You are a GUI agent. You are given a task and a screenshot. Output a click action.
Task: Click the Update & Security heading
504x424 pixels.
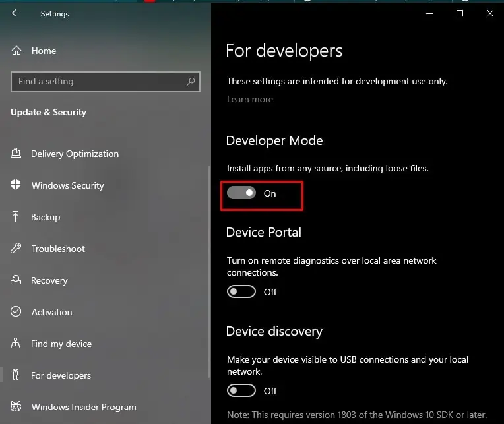pos(49,112)
